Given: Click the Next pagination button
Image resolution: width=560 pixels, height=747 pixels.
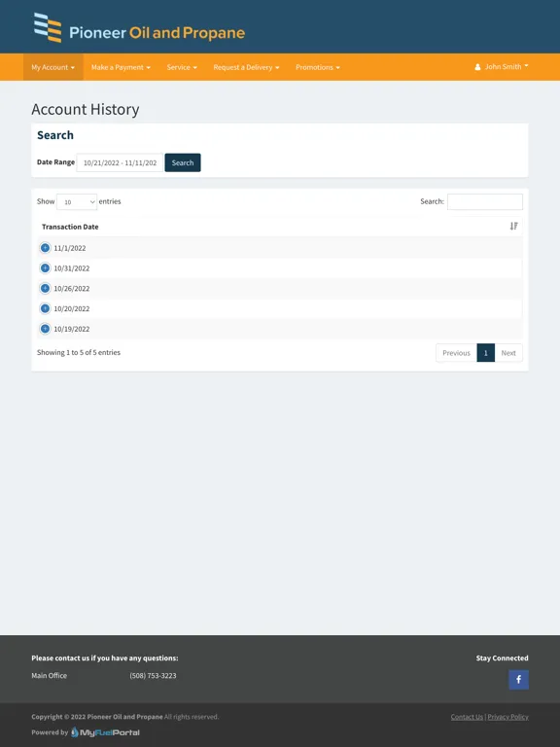Looking at the screenshot, I should [508, 353].
